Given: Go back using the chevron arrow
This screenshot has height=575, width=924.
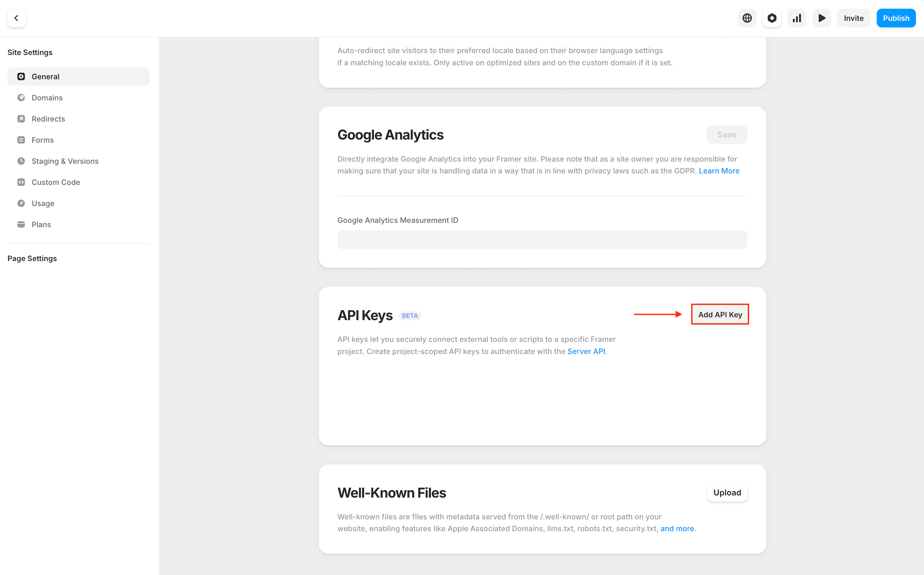Looking at the screenshot, I should point(17,18).
